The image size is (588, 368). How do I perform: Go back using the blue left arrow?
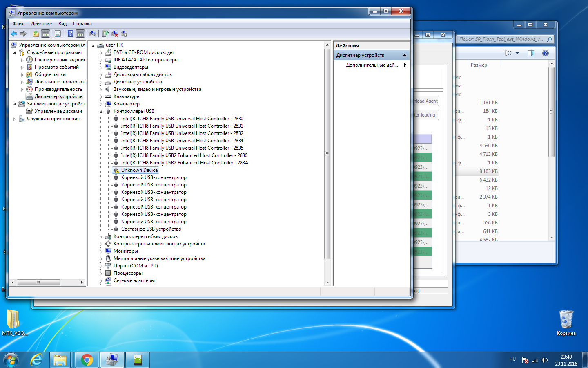[14, 34]
